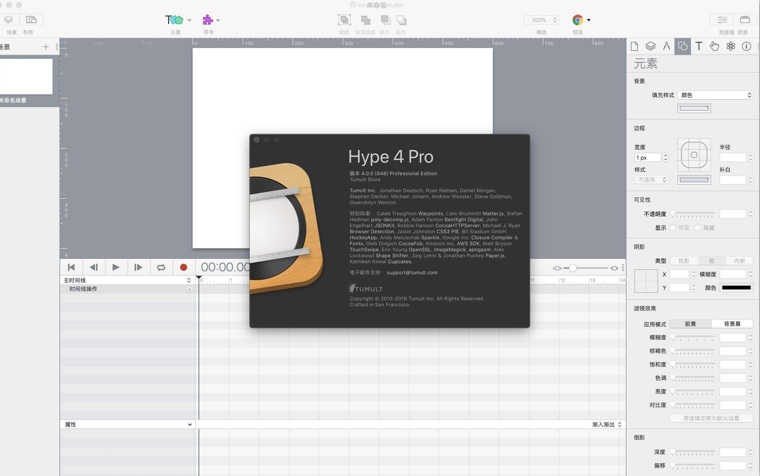The height and width of the screenshot is (476, 760).
Task: Open the Identity inspector info tab
Action: [x=746, y=47]
